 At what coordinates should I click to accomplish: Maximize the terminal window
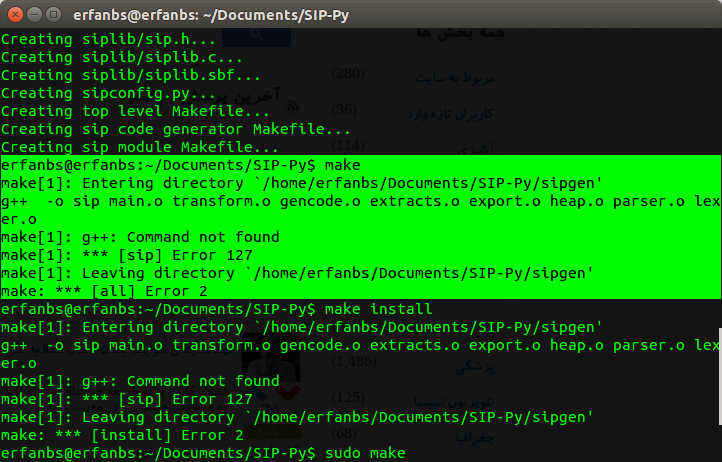click(x=54, y=15)
